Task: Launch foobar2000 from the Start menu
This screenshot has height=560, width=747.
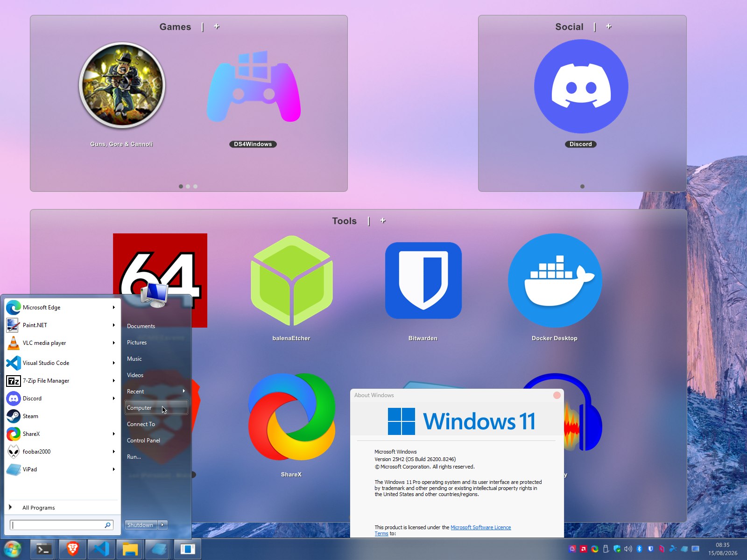Action: click(61, 452)
